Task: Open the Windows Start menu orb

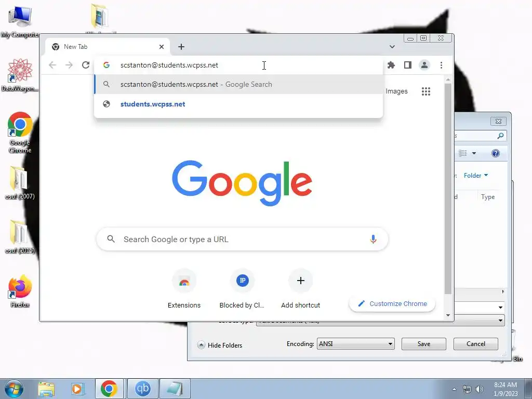Action: point(14,389)
